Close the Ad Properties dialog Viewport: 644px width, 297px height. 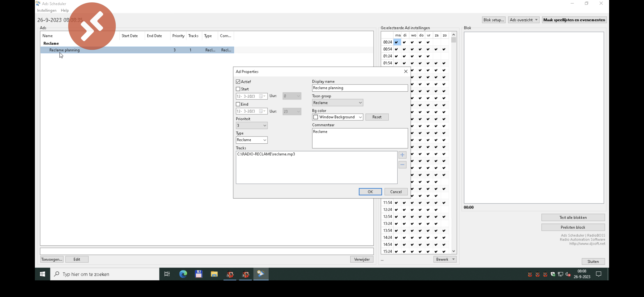point(406,72)
